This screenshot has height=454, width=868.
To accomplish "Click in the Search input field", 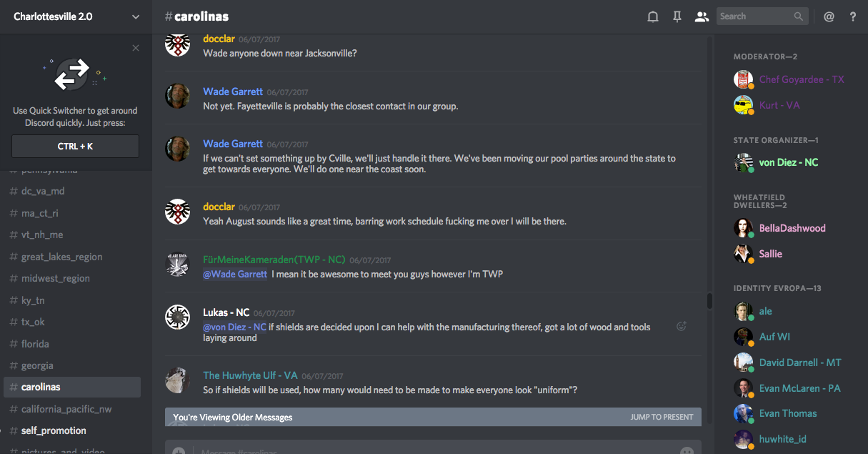I will coord(754,16).
